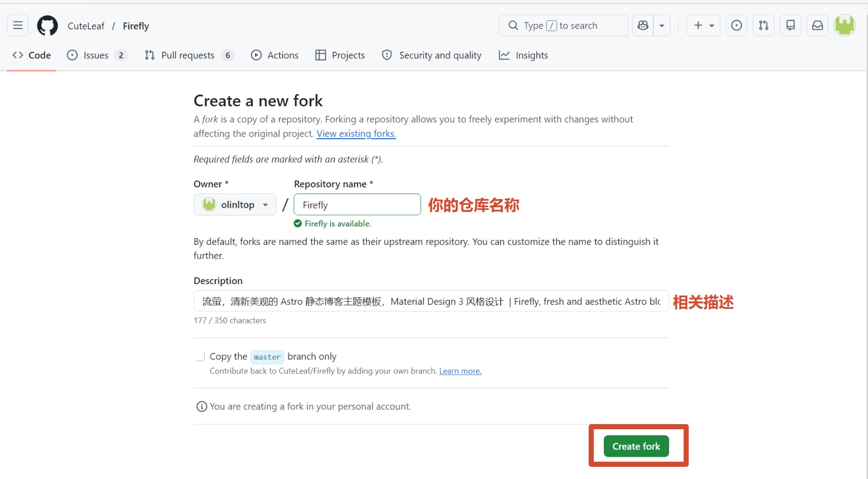Image resolution: width=868 pixels, height=479 pixels.
Task: Click into the Description text field
Action: [431, 301]
